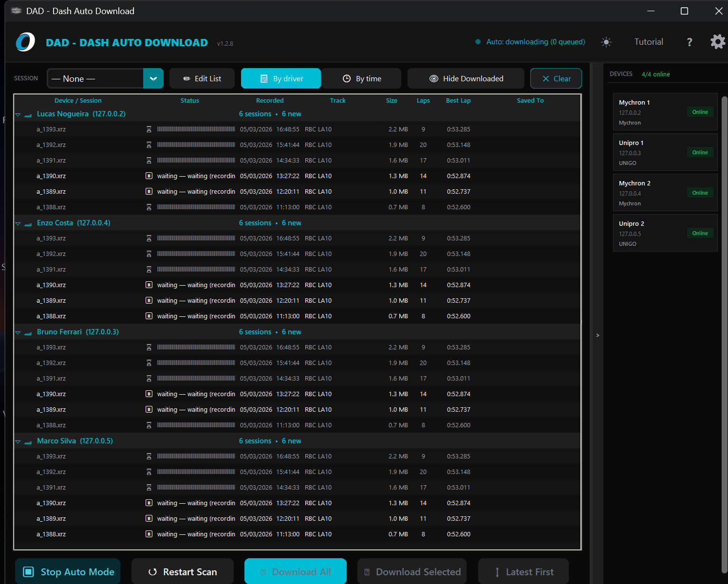Screen dimensions: 728x584
Task: Click the Devices panel scrollbar
Action: click(725, 335)
